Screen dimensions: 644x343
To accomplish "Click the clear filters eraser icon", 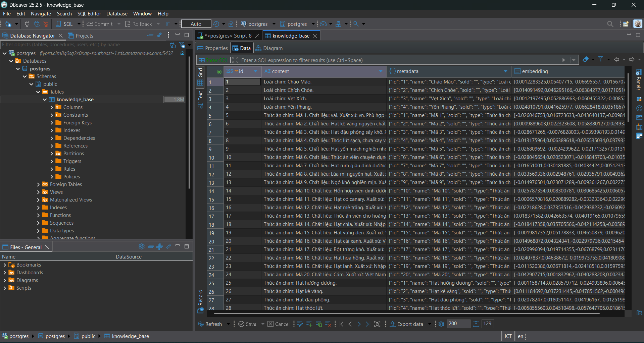I will coord(586,59).
